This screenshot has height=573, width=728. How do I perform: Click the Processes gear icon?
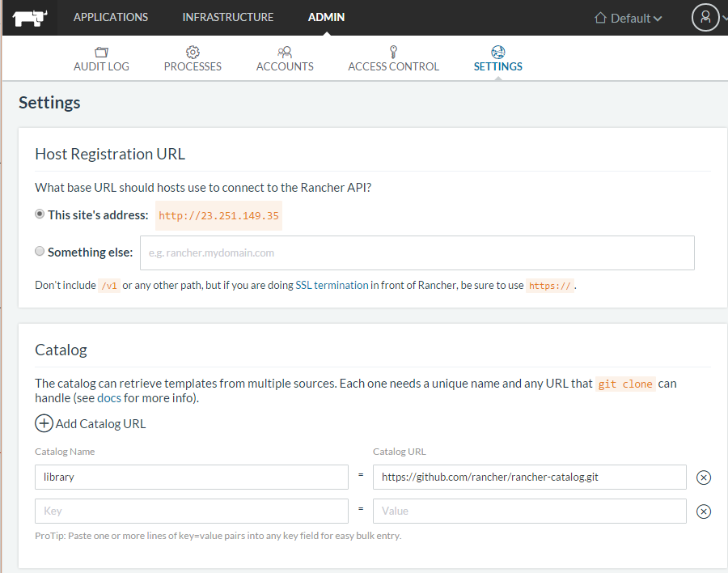pyautogui.click(x=193, y=52)
